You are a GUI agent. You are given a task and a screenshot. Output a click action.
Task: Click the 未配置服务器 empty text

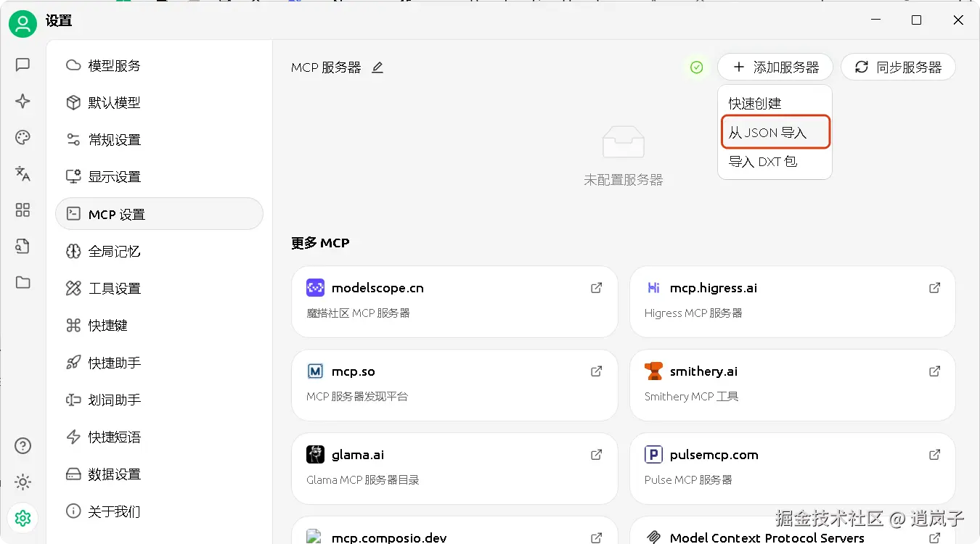pyautogui.click(x=624, y=180)
